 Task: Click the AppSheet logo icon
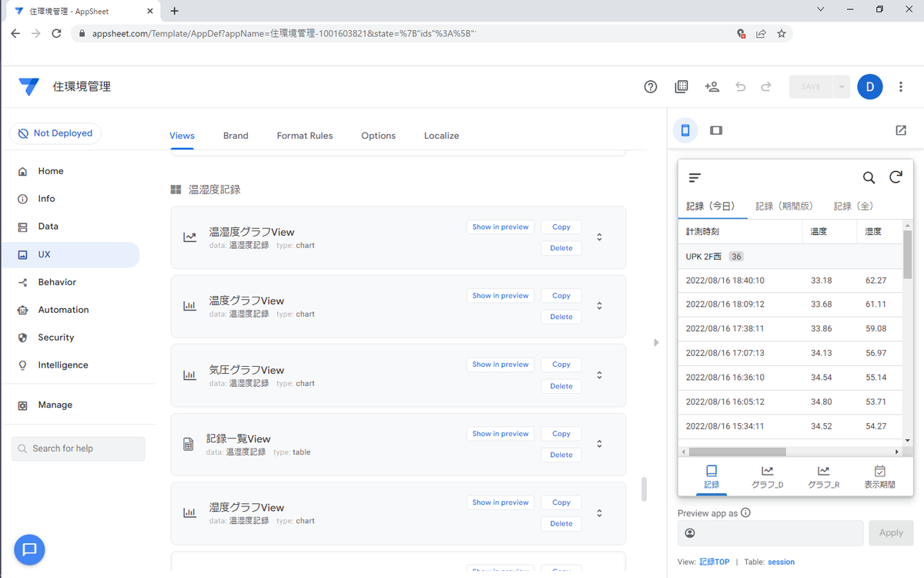pyautogui.click(x=29, y=86)
